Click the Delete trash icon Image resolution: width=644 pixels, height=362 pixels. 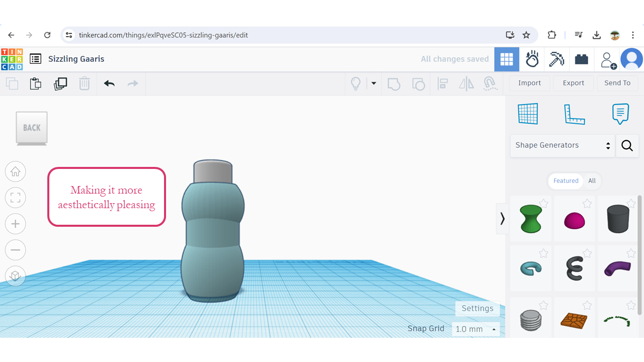pyautogui.click(x=85, y=83)
